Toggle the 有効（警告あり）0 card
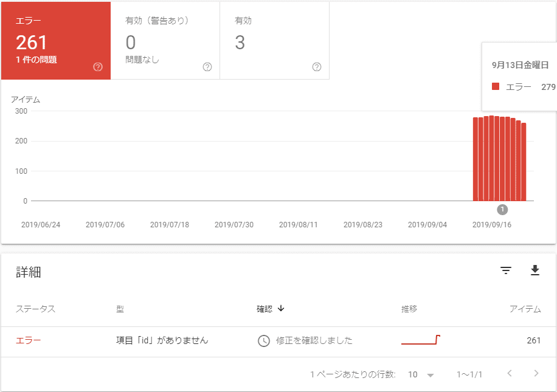Screen dimensions: 557x392 click(x=165, y=41)
